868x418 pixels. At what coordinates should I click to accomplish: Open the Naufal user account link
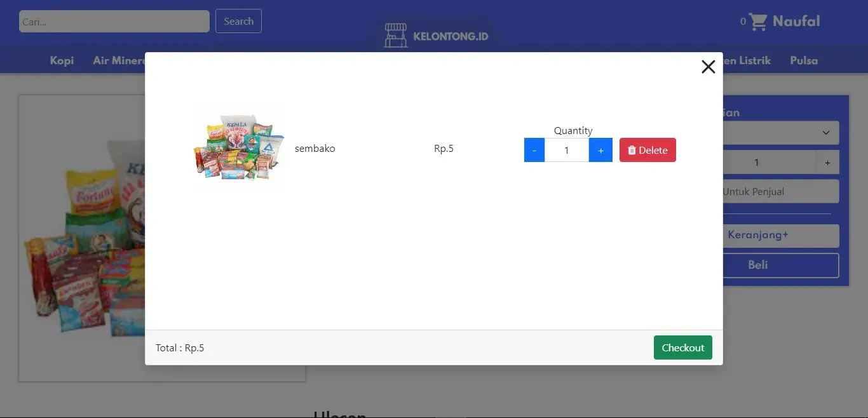tap(796, 21)
